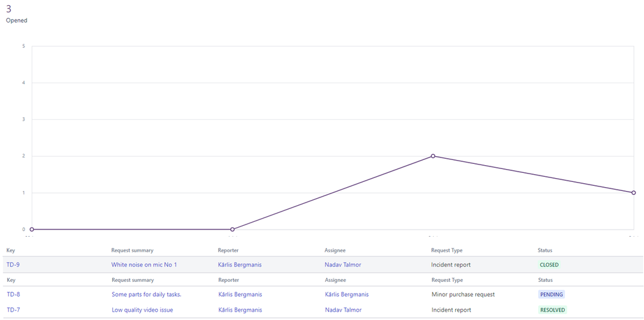Viewport: 644px width, 320px height.
Task: Open the TD-7 issue key link
Action: coord(14,310)
